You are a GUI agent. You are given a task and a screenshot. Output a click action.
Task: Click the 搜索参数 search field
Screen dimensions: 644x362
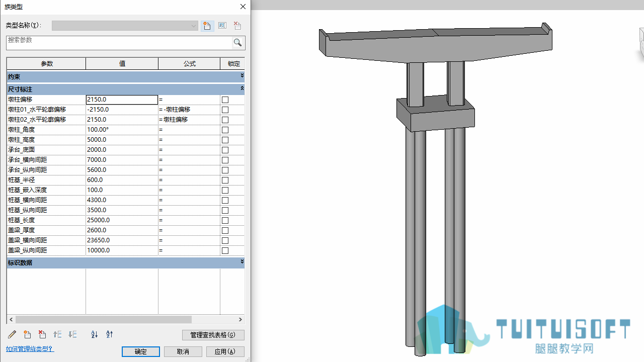point(119,43)
